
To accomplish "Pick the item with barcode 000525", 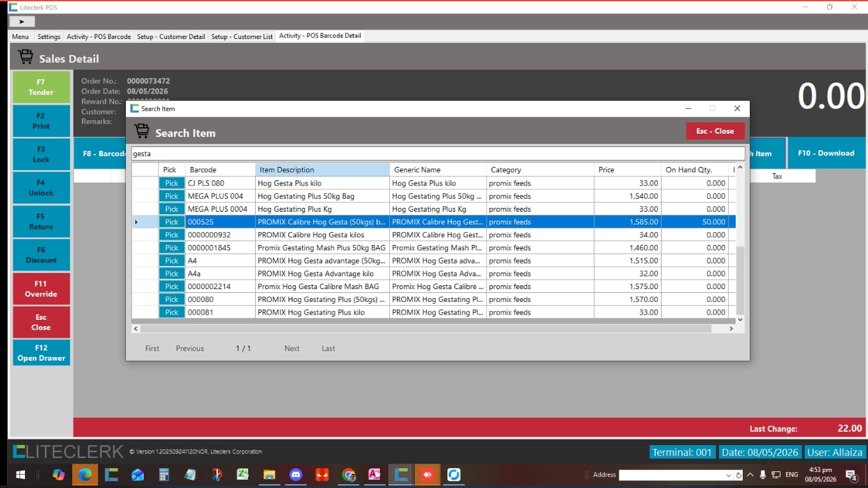I will [x=171, y=222].
